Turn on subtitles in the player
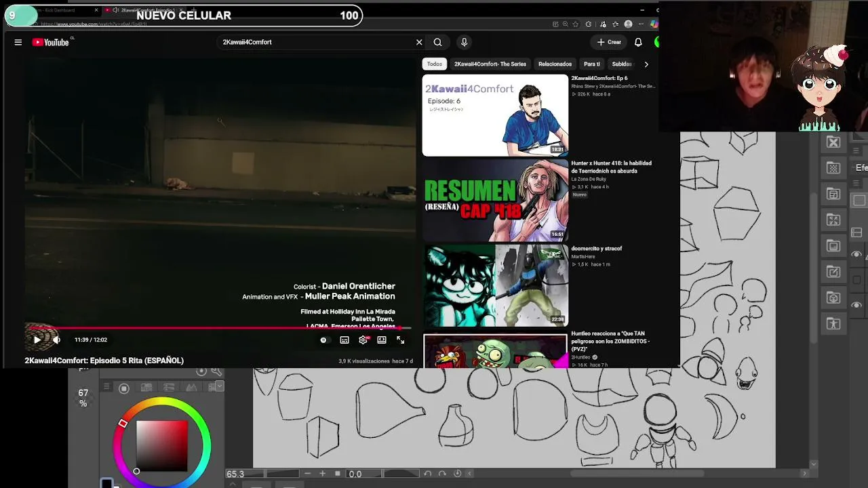The width and height of the screenshot is (868, 488). tap(344, 340)
